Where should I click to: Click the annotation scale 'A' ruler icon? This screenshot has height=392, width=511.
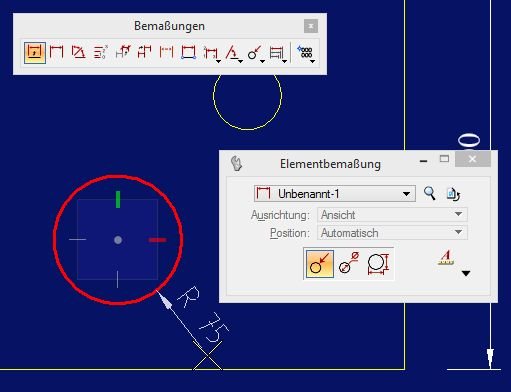click(x=446, y=257)
